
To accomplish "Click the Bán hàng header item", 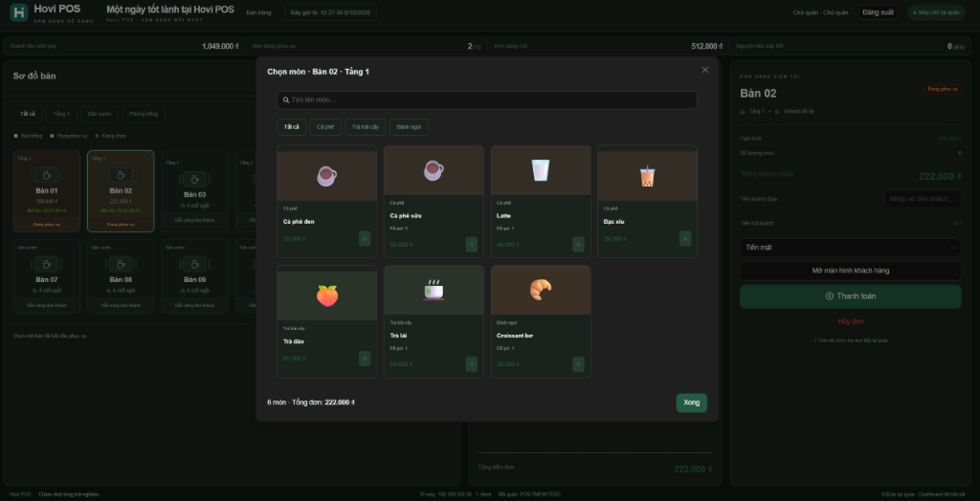I will (x=258, y=12).
